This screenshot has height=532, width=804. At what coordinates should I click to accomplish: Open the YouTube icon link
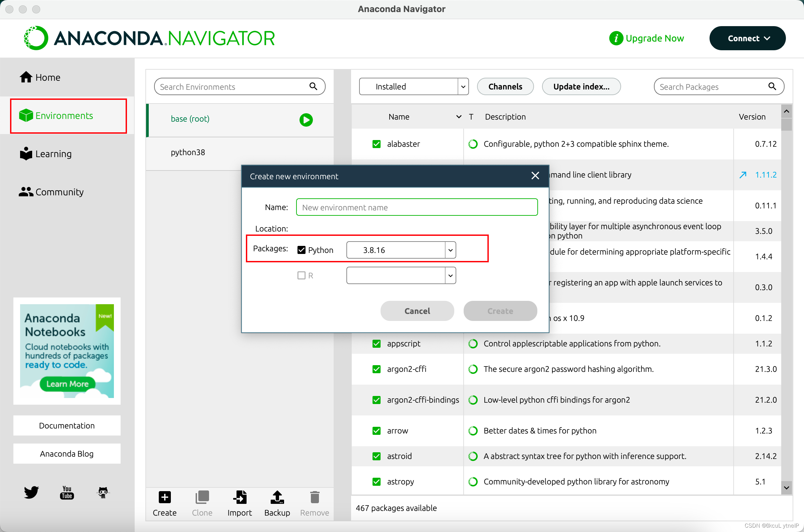tap(67, 492)
